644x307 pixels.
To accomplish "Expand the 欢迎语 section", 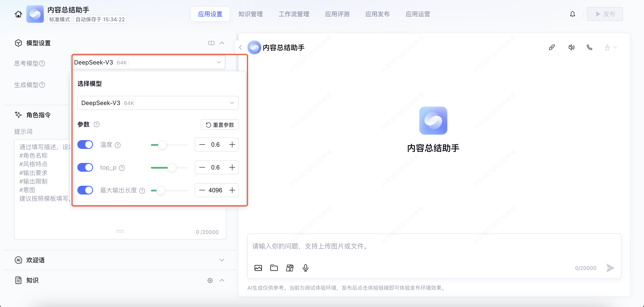I will 222,260.
